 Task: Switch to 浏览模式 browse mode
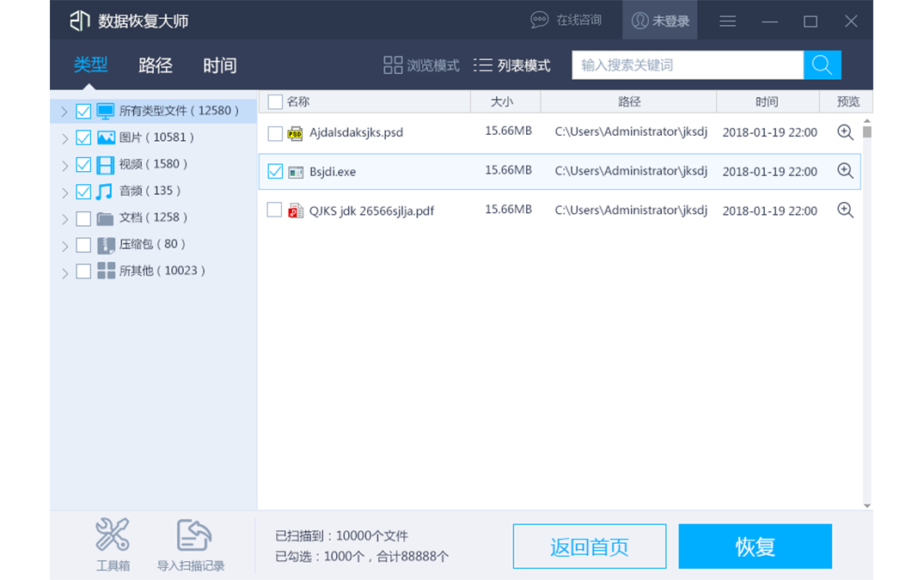(420, 64)
